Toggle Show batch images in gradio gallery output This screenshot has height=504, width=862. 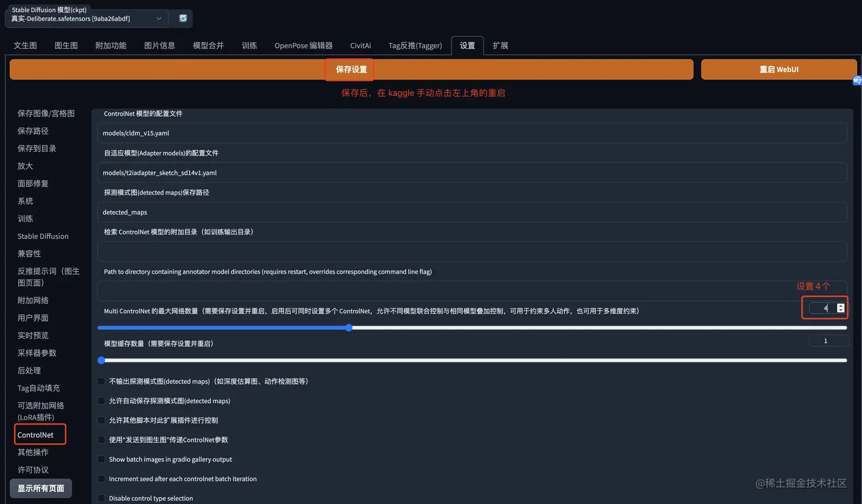click(101, 460)
